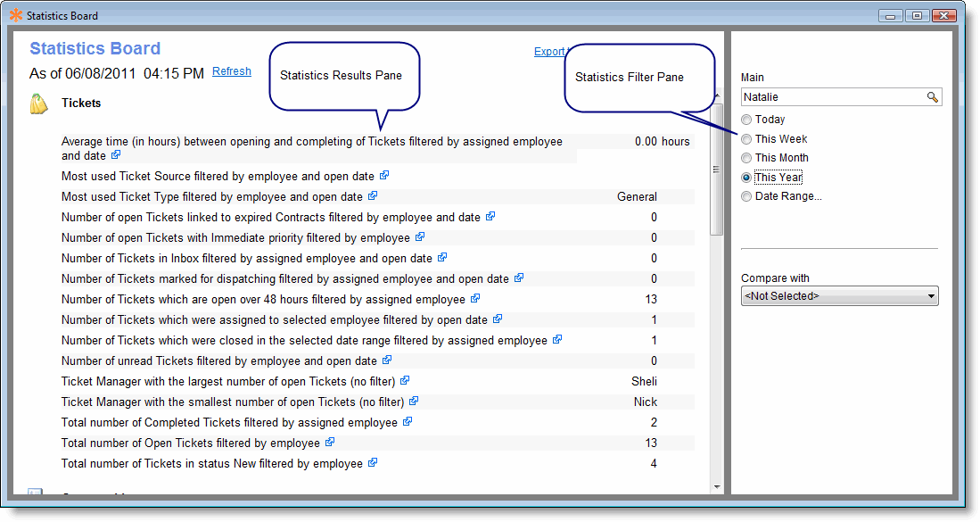The image size is (980, 522).
Task: Click the Tickets section bag icon
Action: pyautogui.click(x=38, y=104)
